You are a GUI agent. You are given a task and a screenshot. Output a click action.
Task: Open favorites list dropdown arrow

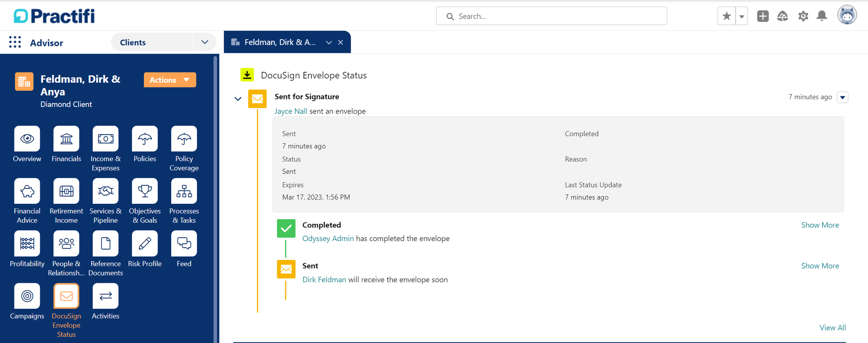pyautogui.click(x=742, y=16)
